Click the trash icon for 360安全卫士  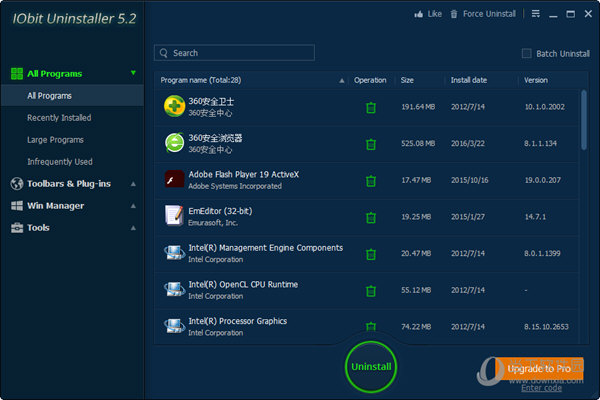point(371,108)
